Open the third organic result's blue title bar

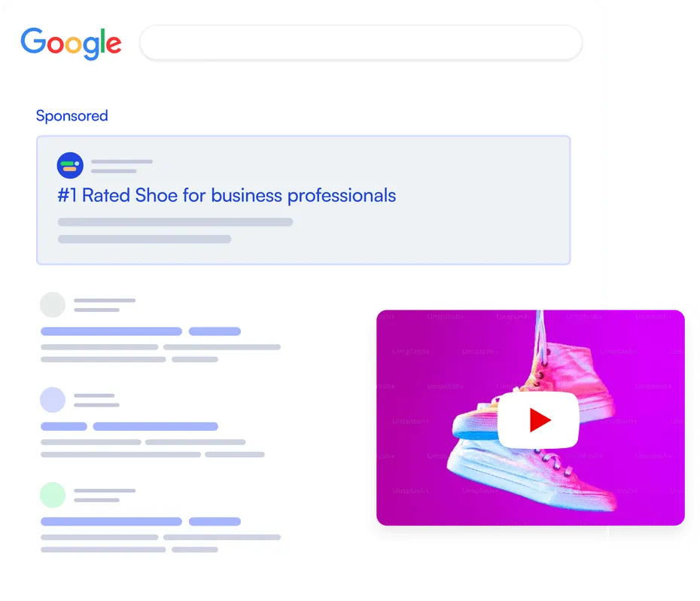111,521
